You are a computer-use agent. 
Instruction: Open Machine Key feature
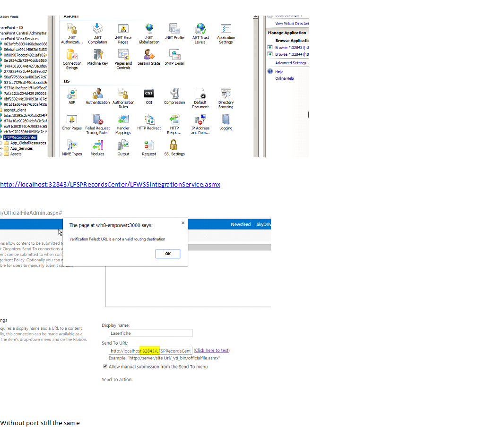point(98,58)
